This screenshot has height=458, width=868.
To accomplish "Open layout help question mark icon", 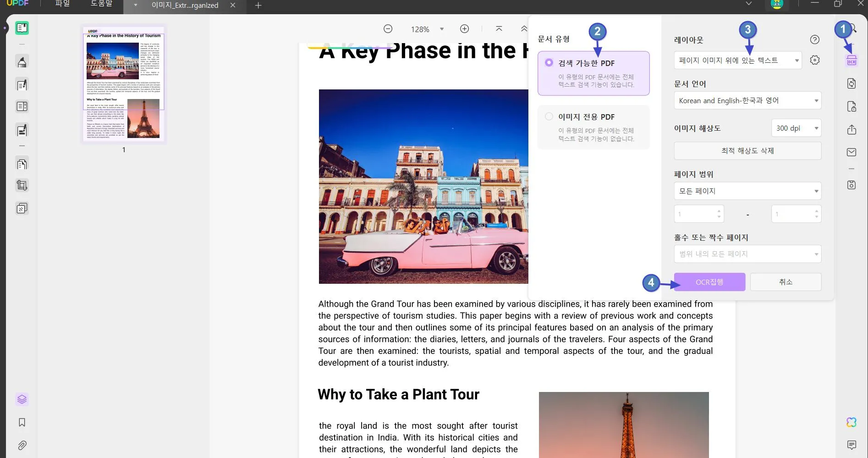I will click(814, 39).
